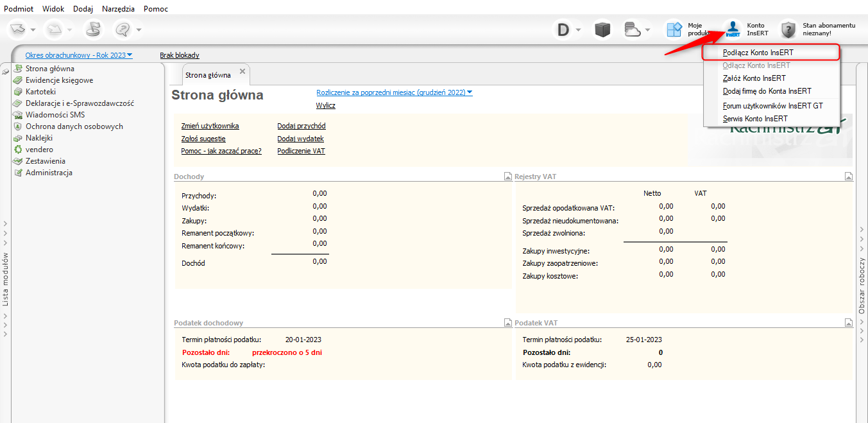Click the Podatek dochodowy panel corner icon
Viewport: 868px width, 423px height.
(508, 323)
